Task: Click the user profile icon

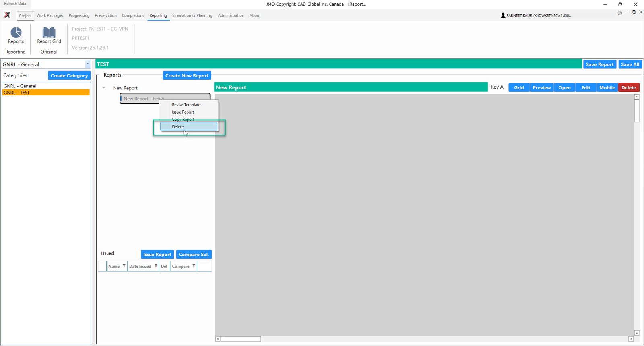Action: [x=503, y=15]
